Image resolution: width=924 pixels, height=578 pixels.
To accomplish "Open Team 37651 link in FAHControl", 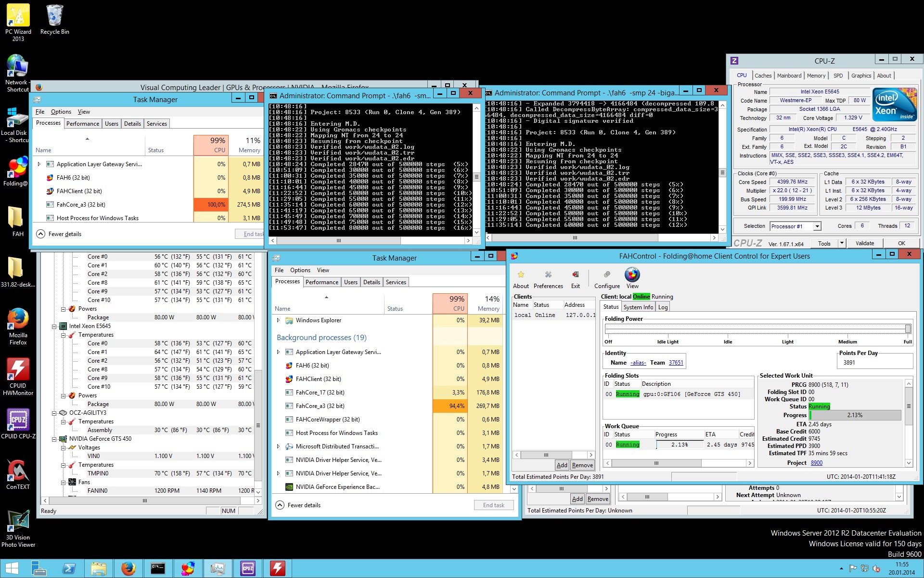I will 676,363.
